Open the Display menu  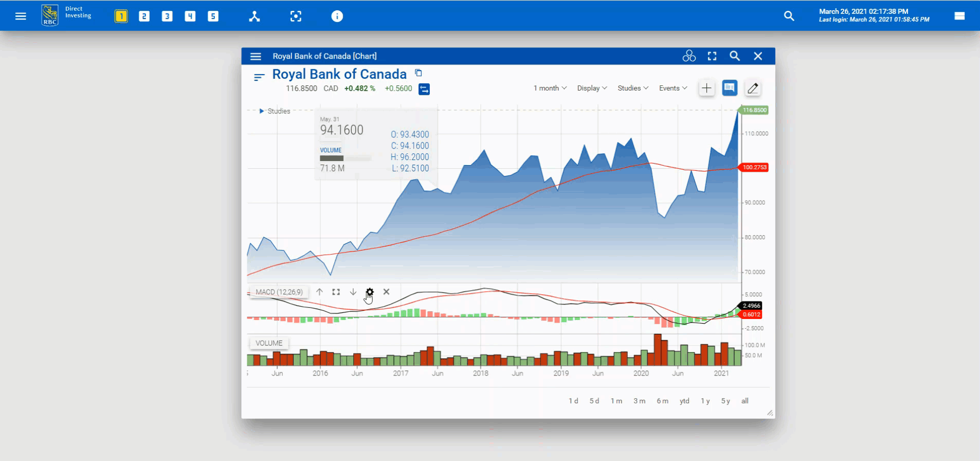592,88
